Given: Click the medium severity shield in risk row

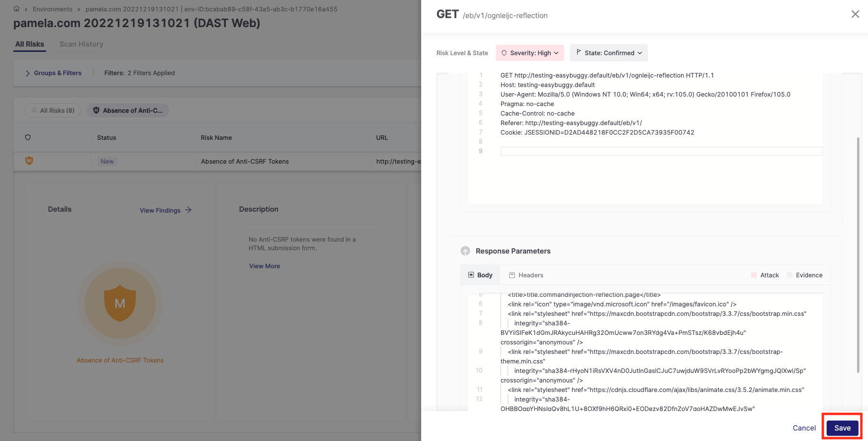Looking at the screenshot, I should [29, 161].
